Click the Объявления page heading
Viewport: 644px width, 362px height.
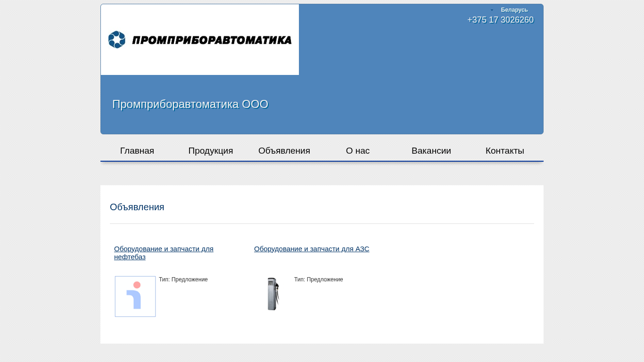137,207
